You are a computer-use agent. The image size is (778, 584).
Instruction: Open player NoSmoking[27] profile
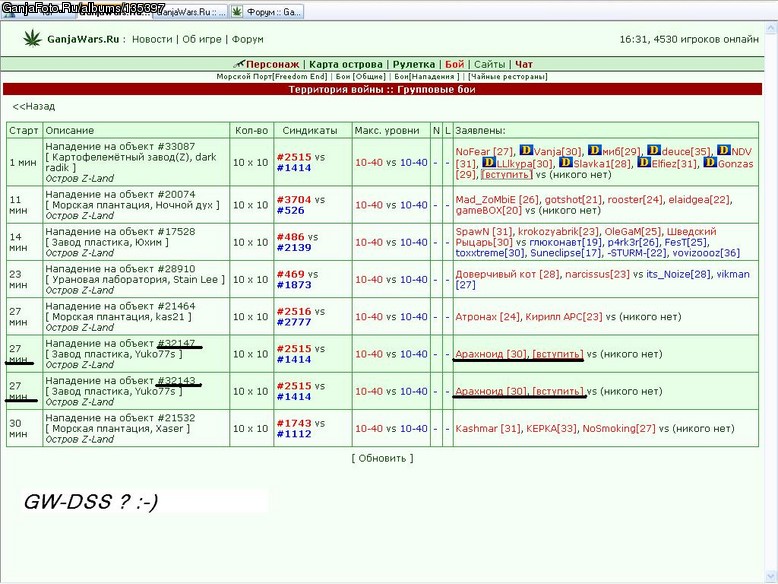[x=619, y=429]
